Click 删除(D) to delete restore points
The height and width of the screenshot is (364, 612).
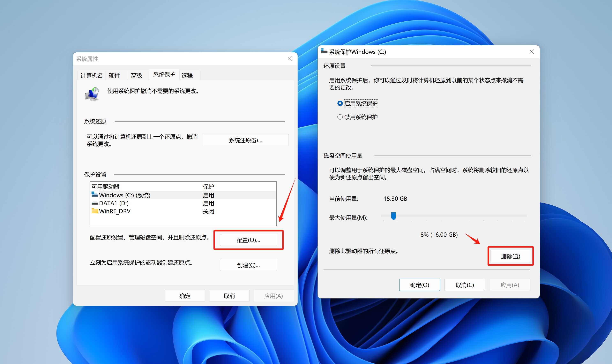click(x=511, y=256)
